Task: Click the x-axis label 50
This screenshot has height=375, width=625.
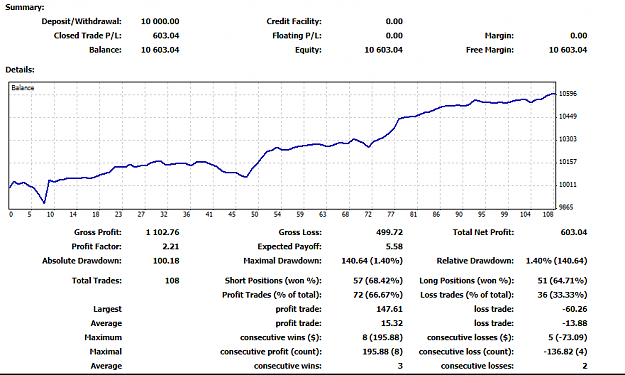Action: coord(255,214)
